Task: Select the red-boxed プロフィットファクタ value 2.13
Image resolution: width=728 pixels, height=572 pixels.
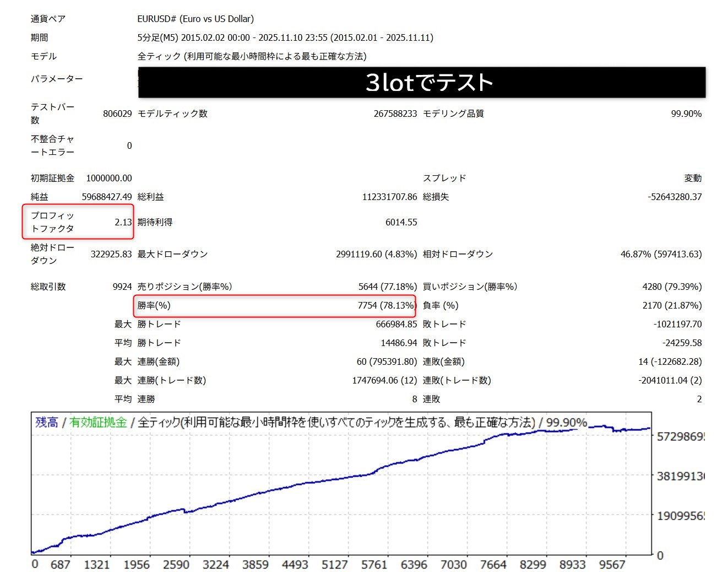Action: [x=123, y=222]
